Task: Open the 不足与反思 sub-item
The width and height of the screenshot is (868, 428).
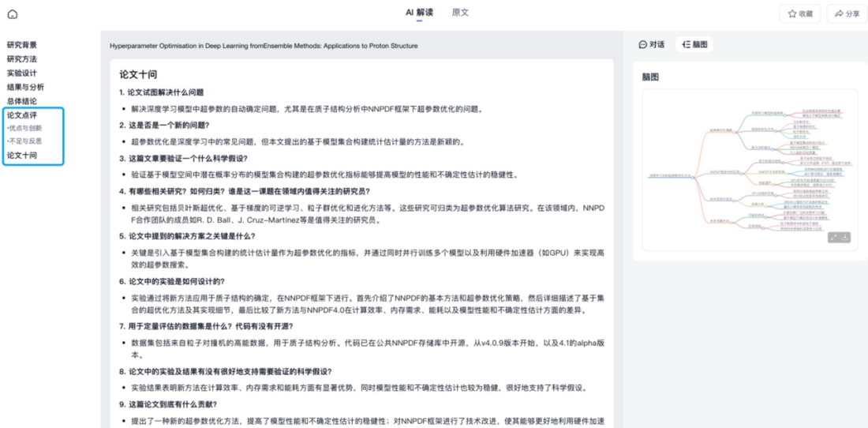Action: (x=25, y=141)
